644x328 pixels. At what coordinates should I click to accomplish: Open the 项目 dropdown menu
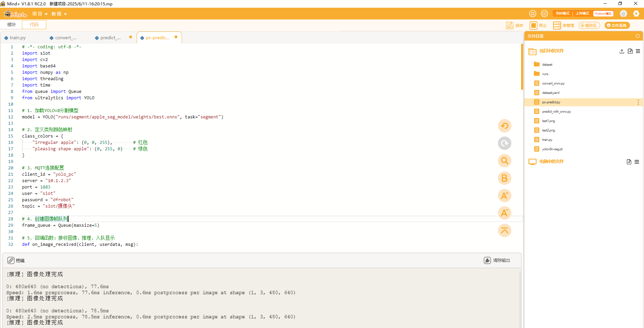(40, 14)
